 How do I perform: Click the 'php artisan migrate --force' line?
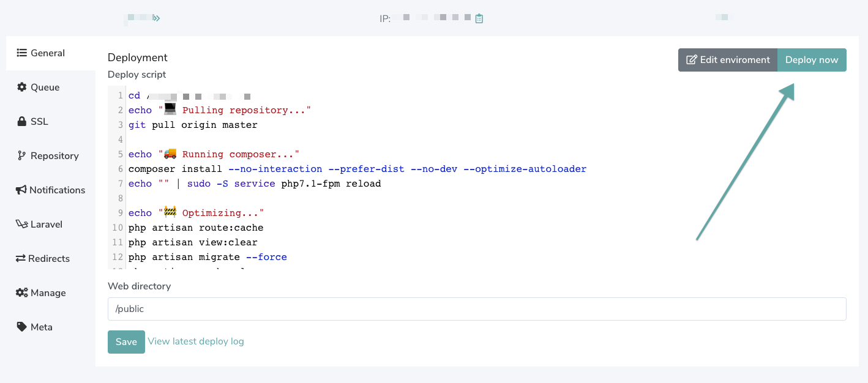208,257
